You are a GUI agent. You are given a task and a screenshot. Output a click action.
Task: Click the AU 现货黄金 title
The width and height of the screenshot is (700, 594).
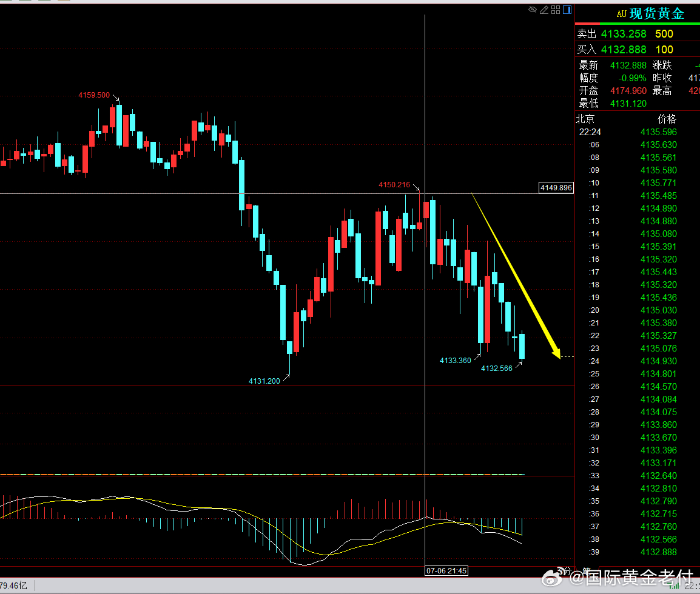[x=650, y=14]
